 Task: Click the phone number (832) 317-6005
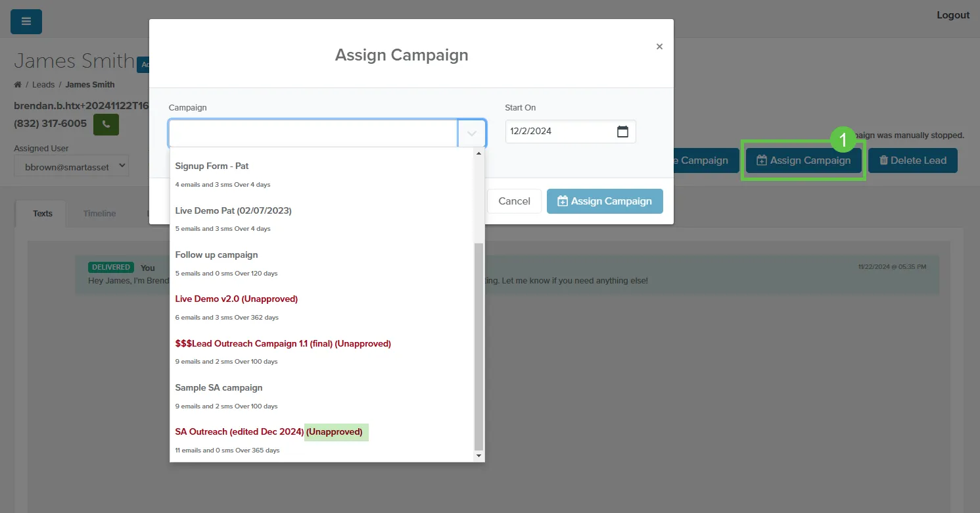(50, 124)
